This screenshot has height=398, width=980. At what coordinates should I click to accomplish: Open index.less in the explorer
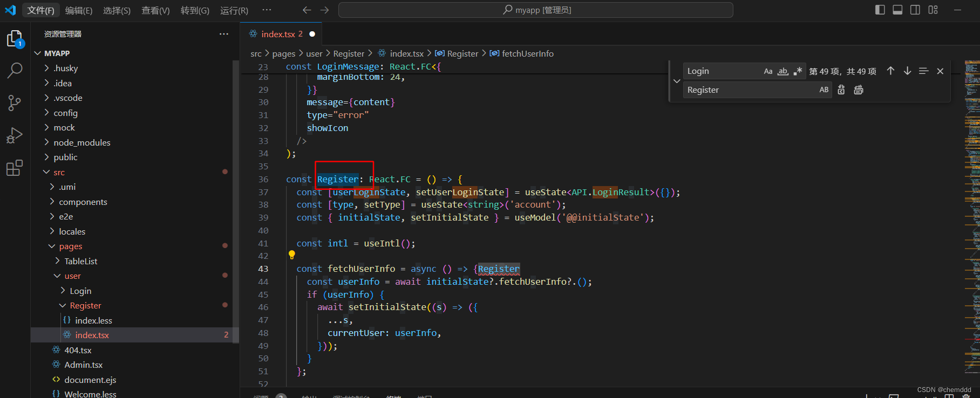[135, 320]
